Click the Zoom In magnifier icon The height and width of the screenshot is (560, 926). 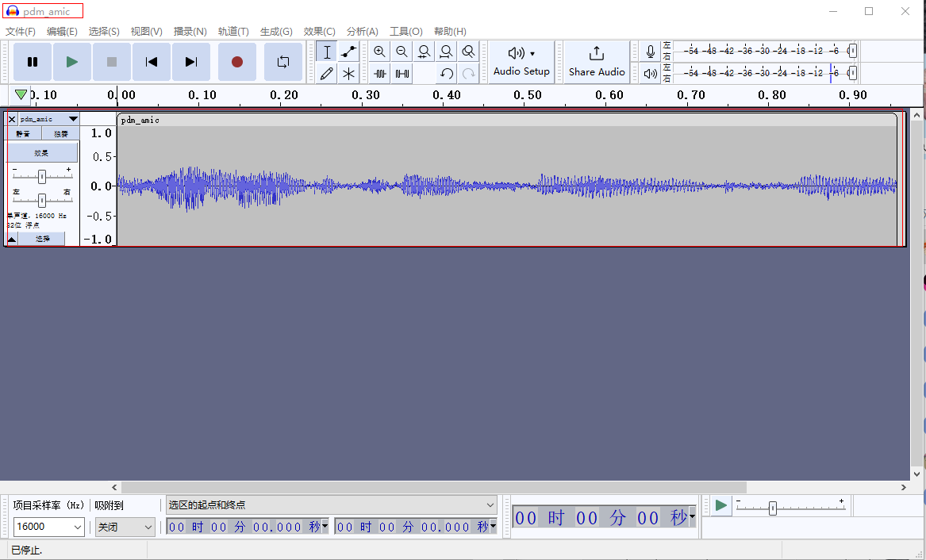tap(379, 52)
